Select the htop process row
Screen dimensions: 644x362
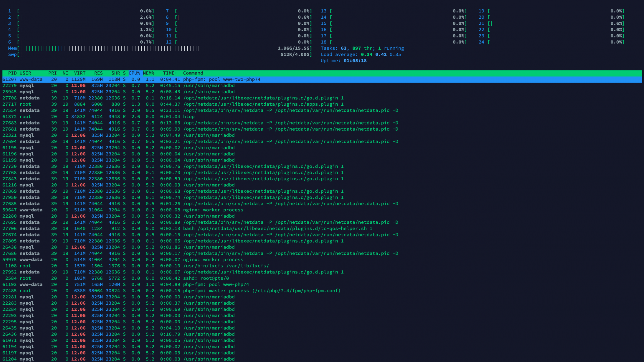[189, 117]
